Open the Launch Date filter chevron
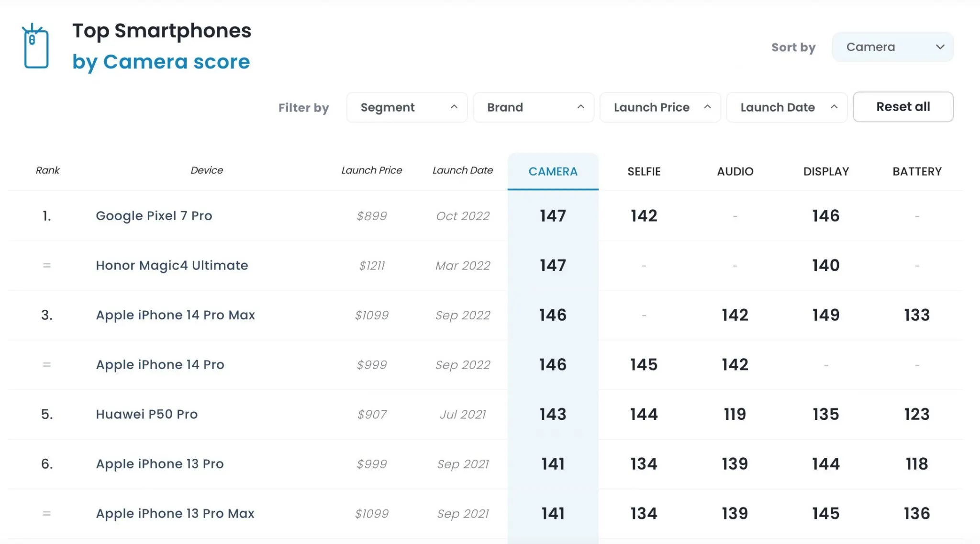The image size is (980, 544). pyautogui.click(x=834, y=107)
